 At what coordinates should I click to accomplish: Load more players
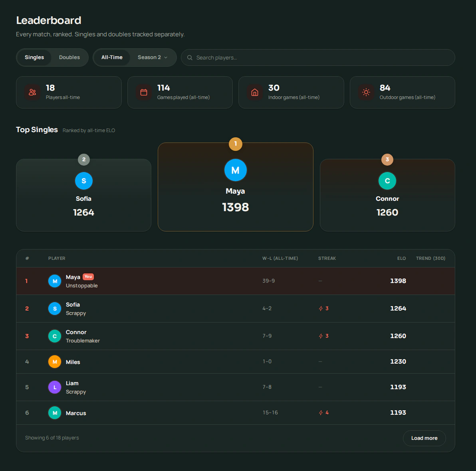424,438
